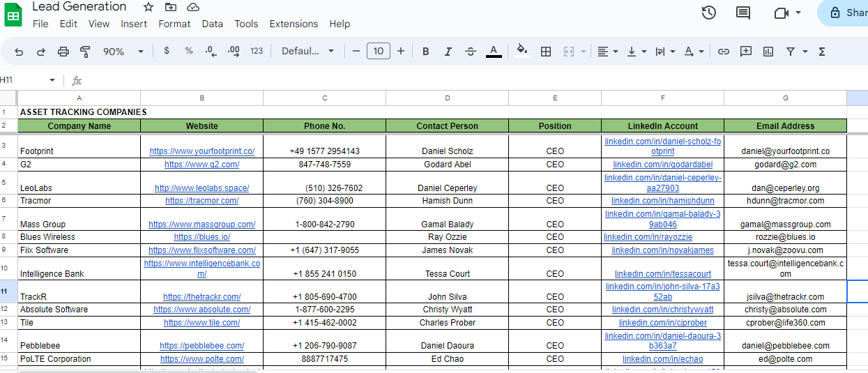Format as currency with the dollar icon

pos(167,51)
